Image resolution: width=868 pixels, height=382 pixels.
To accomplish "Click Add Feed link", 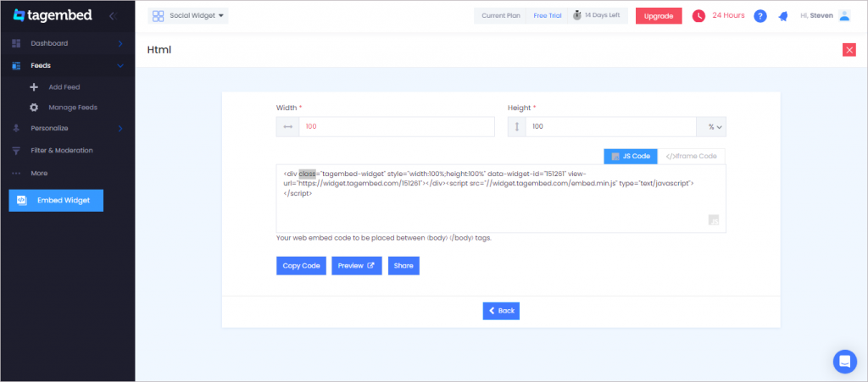I will 64,86.
